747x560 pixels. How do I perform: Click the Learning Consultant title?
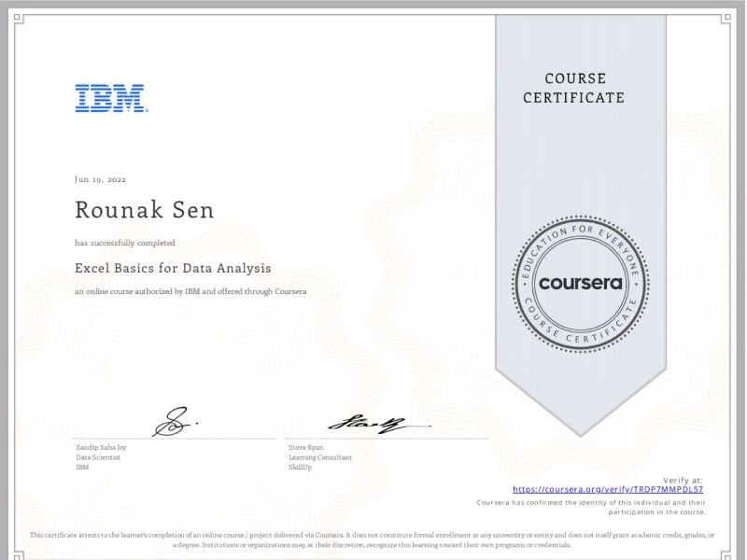320,457
